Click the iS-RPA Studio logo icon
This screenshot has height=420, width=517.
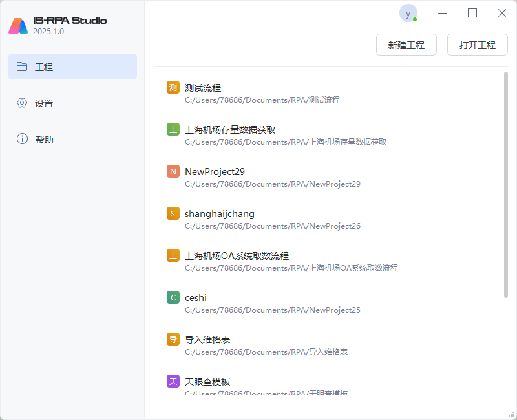18,26
